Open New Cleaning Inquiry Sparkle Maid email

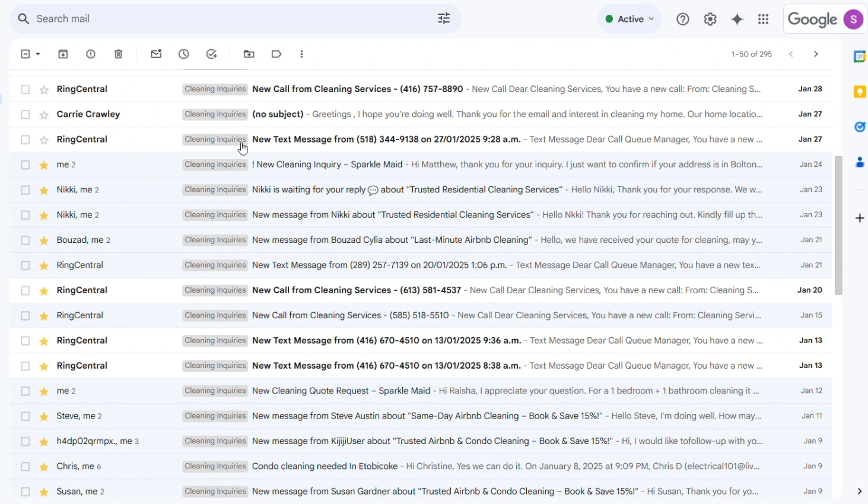point(421,165)
